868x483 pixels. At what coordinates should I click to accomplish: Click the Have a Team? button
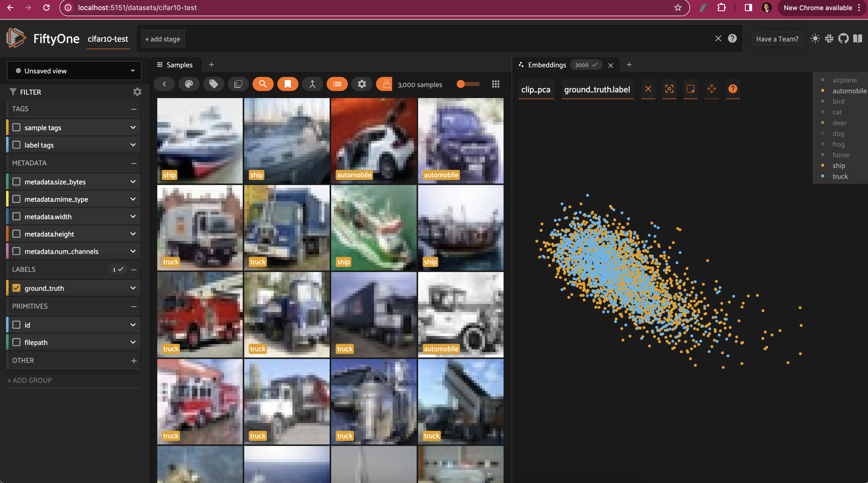point(777,39)
